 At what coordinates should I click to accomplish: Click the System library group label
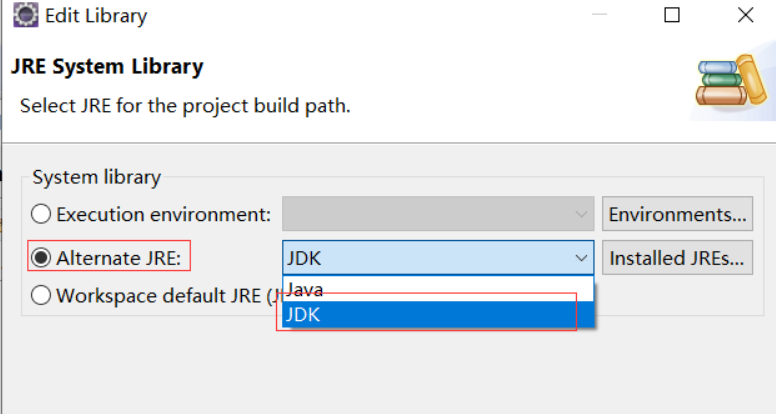(97, 177)
